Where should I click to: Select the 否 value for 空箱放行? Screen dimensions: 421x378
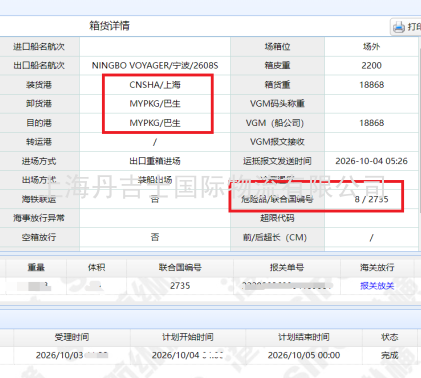[155, 237]
